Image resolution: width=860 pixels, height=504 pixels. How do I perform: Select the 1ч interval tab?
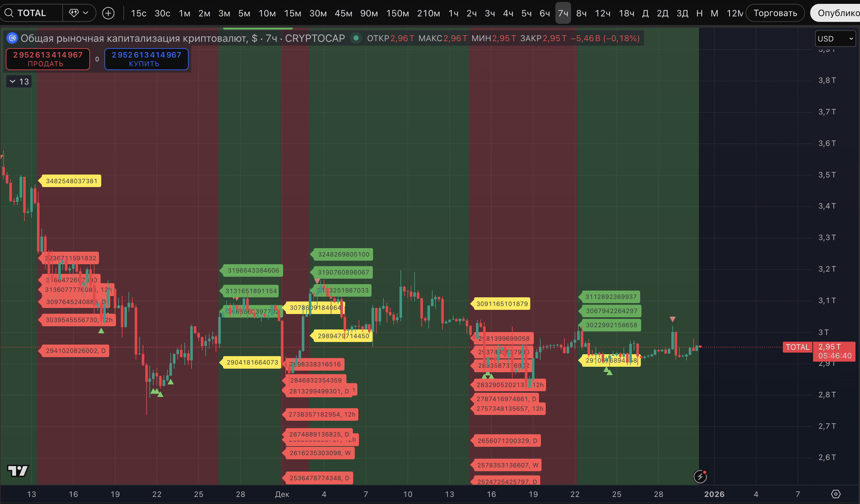[x=453, y=13]
